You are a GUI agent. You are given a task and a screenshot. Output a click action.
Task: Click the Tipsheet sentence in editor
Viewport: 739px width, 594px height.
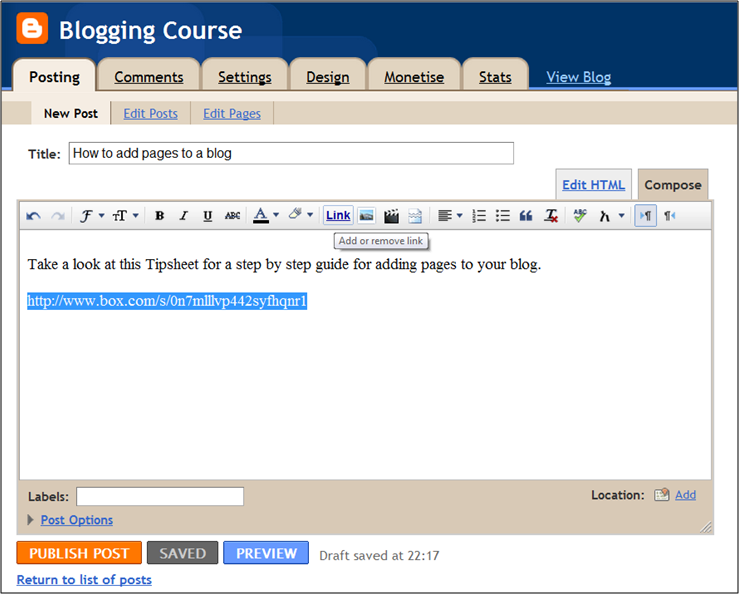pyautogui.click(x=284, y=264)
